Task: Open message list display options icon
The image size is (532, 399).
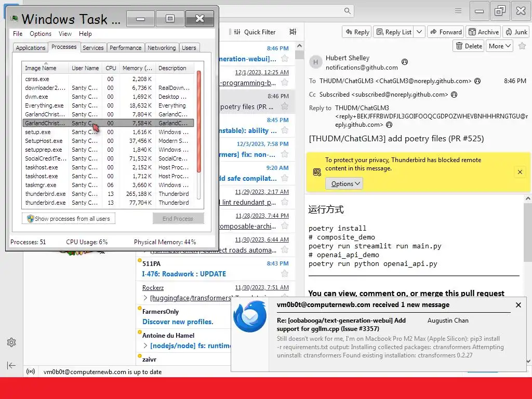Action: click(x=293, y=32)
